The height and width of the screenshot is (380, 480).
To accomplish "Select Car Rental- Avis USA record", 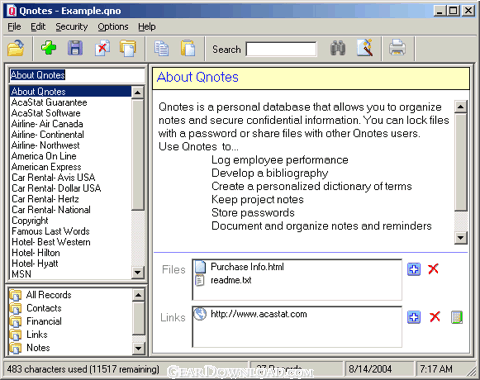I will pos(71,177).
